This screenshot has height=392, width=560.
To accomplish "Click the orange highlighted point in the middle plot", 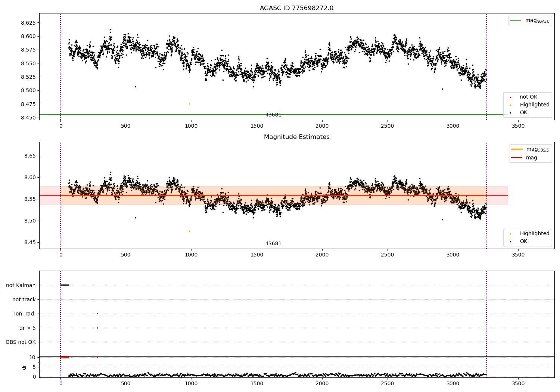I will (x=189, y=231).
